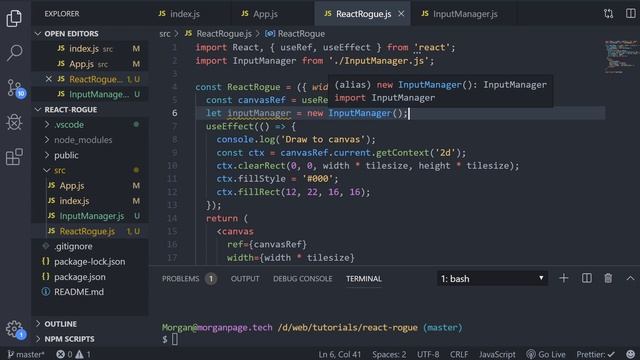Maximize the panel with the up chevron
The height and width of the screenshot is (360, 640).
(x=630, y=278)
